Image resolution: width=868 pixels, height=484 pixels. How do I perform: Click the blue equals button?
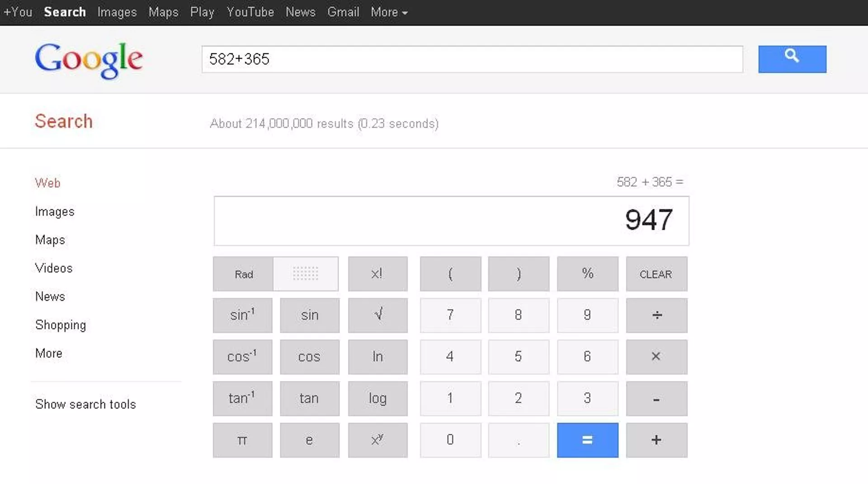point(587,440)
